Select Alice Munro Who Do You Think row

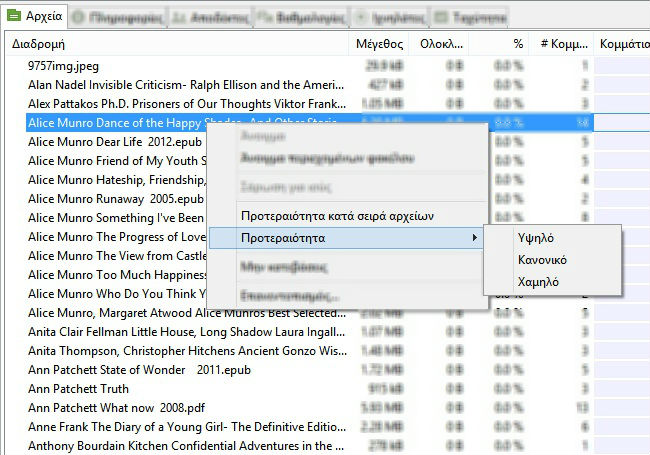116,294
